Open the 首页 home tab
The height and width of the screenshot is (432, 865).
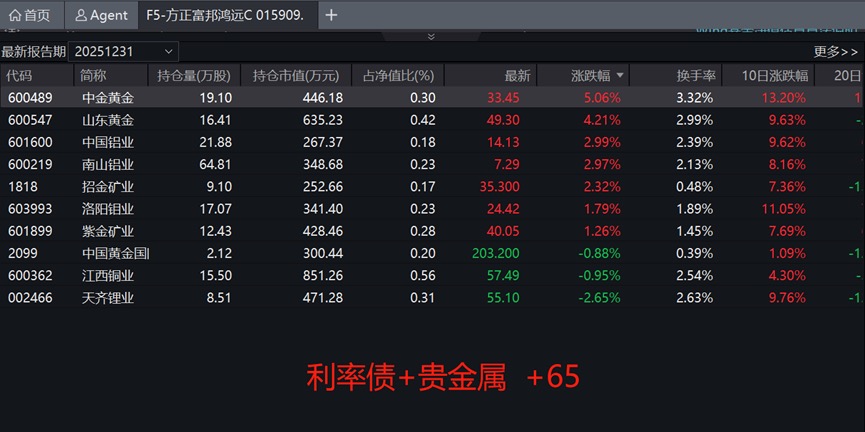click(32, 15)
